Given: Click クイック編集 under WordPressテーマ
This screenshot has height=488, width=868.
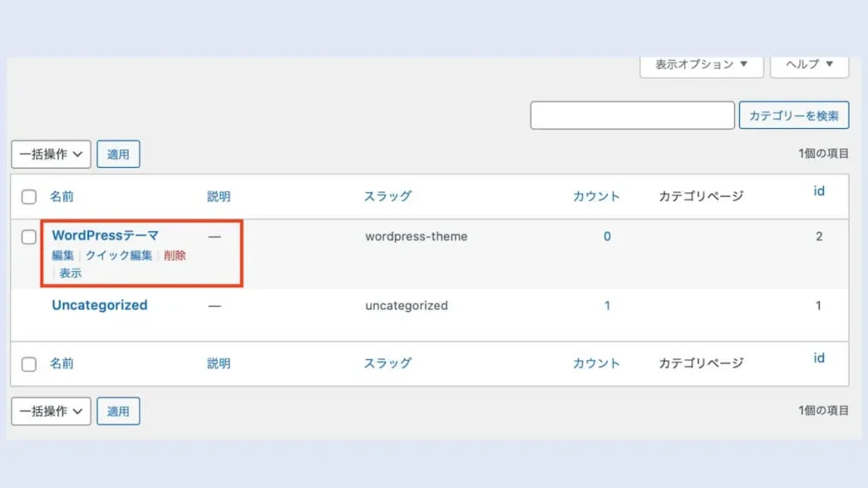Looking at the screenshot, I should click(x=119, y=255).
